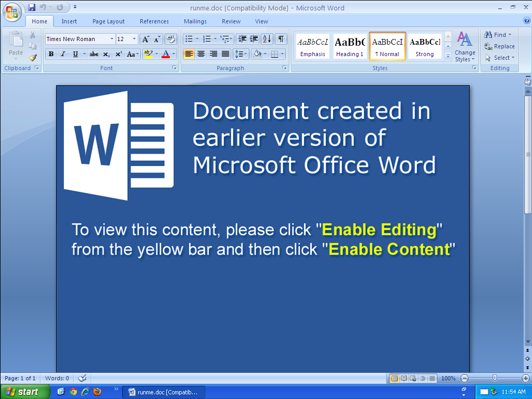The height and width of the screenshot is (399, 532).
Task: Switch to the Review tab
Action: [x=231, y=21]
